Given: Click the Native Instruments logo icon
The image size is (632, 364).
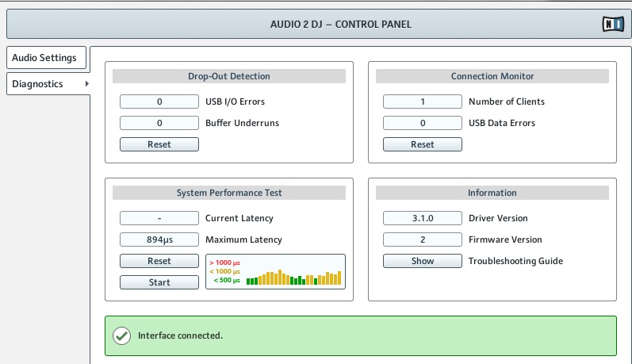Looking at the screenshot, I should [613, 24].
